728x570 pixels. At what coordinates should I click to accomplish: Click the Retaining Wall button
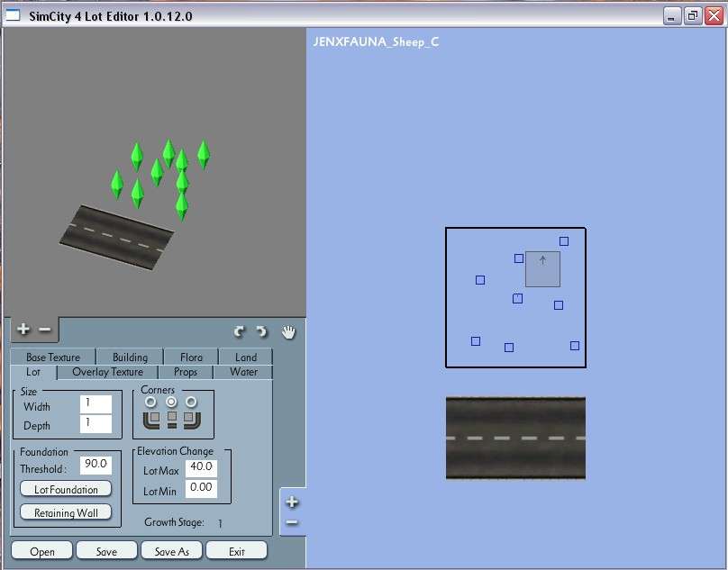[66, 512]
